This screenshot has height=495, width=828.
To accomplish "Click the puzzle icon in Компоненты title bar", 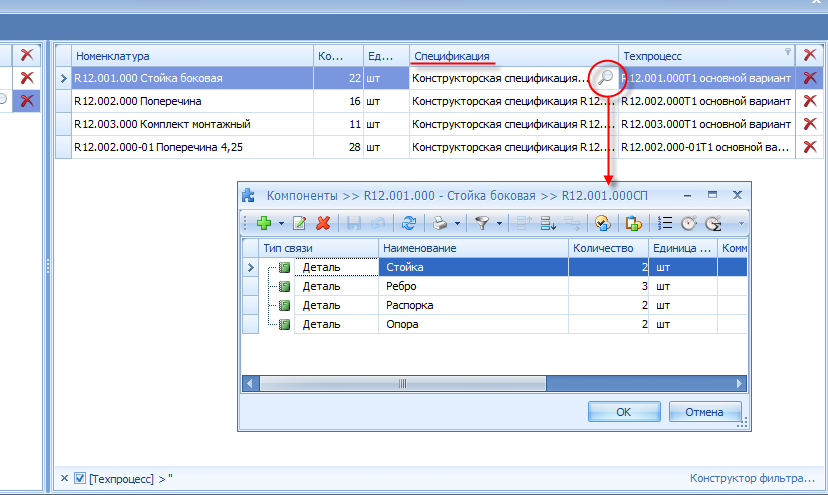I will pyautogui.click(x=248, y=195).
